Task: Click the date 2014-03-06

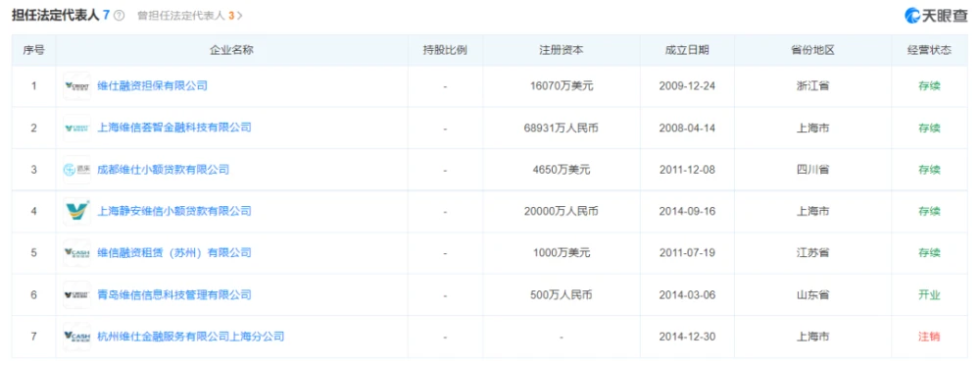Action: (687, 294)
